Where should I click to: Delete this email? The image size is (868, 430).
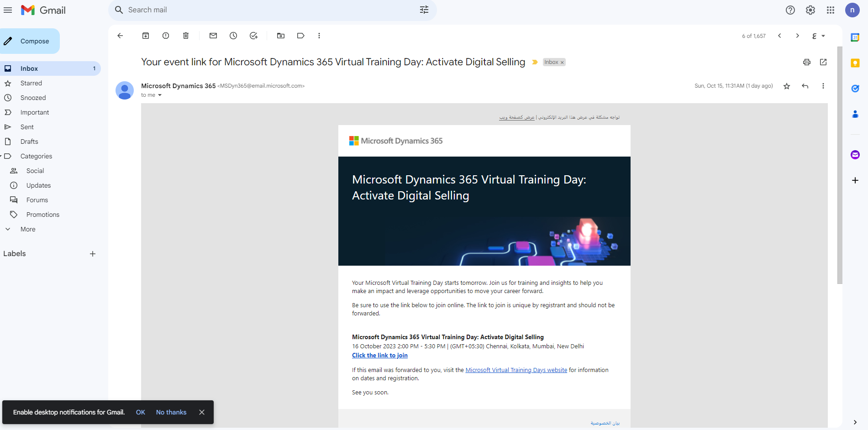click(x=185, y=36)
